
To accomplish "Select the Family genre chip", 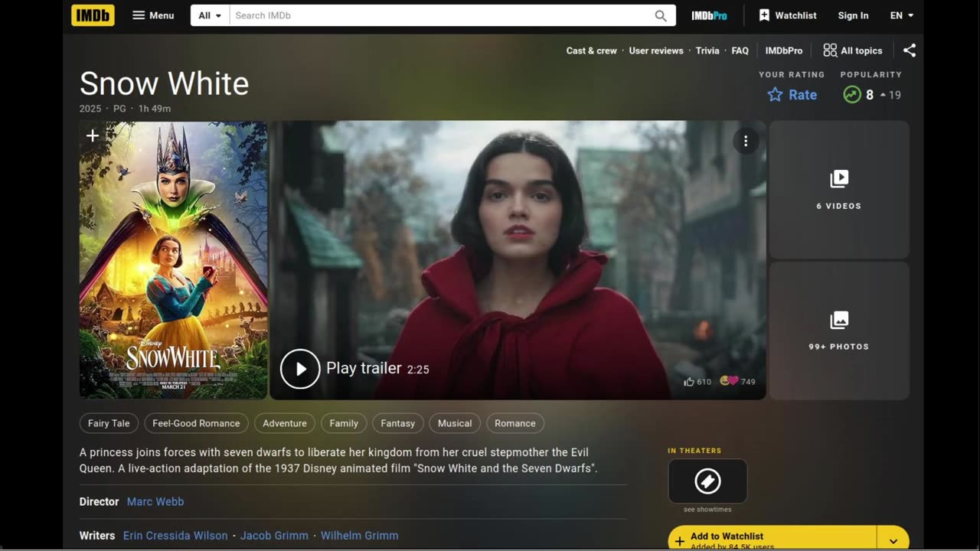I will (x=344, y=423).
